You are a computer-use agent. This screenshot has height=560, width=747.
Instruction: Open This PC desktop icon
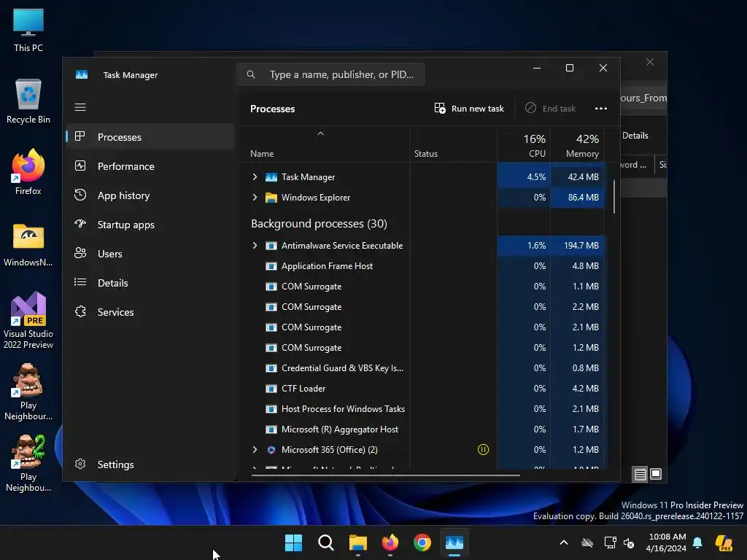coord(28,30)
